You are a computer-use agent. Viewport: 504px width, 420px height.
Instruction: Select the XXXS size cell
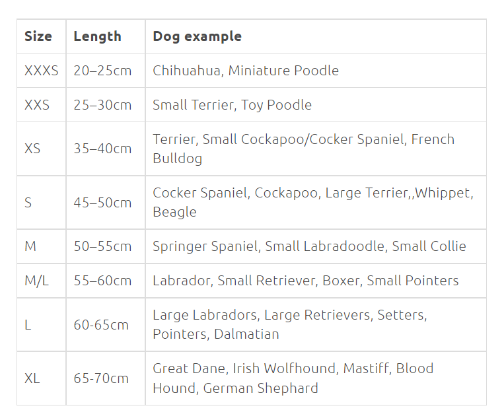(41, 71)
